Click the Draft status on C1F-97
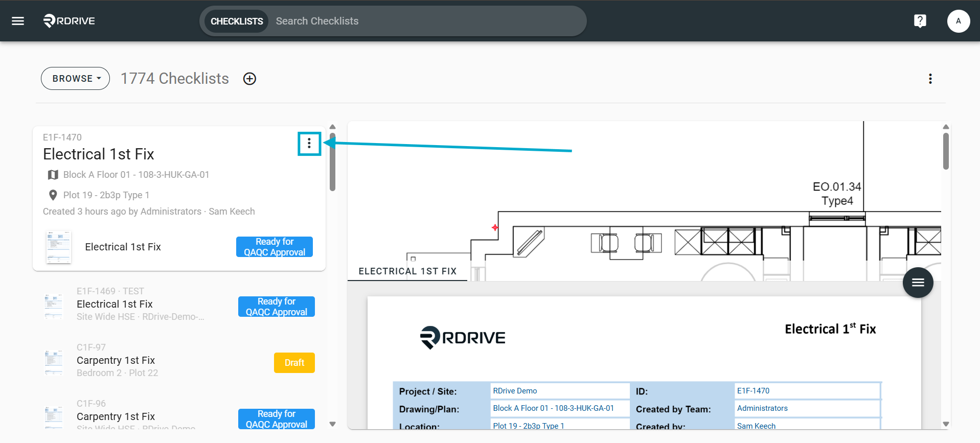 click(294, 363)
